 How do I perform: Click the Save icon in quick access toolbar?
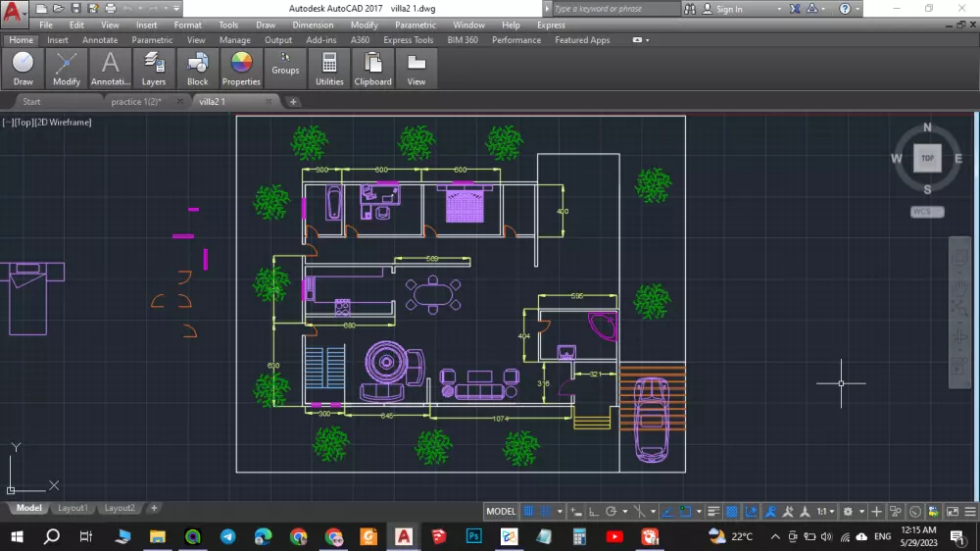tap(75, 8)
